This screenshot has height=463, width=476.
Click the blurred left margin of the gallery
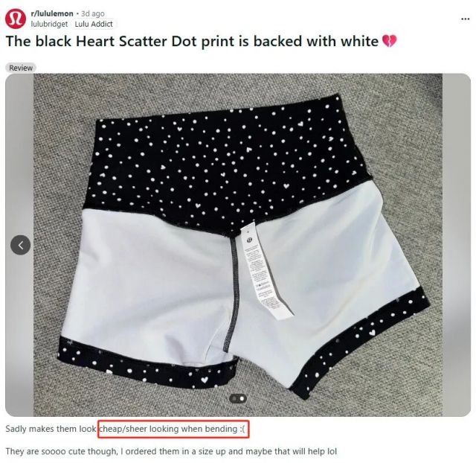coord(19,245)
